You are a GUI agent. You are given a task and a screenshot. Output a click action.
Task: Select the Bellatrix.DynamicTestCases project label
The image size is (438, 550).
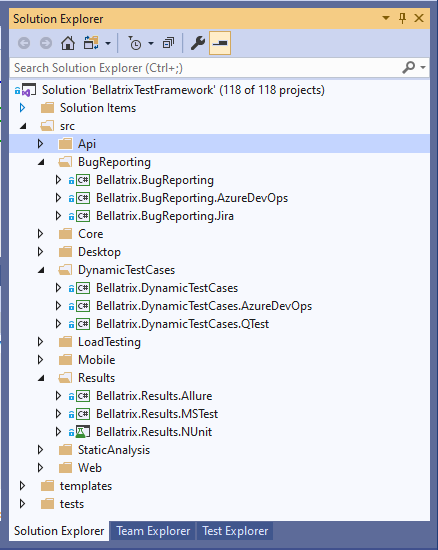click(x=167, y=288)
